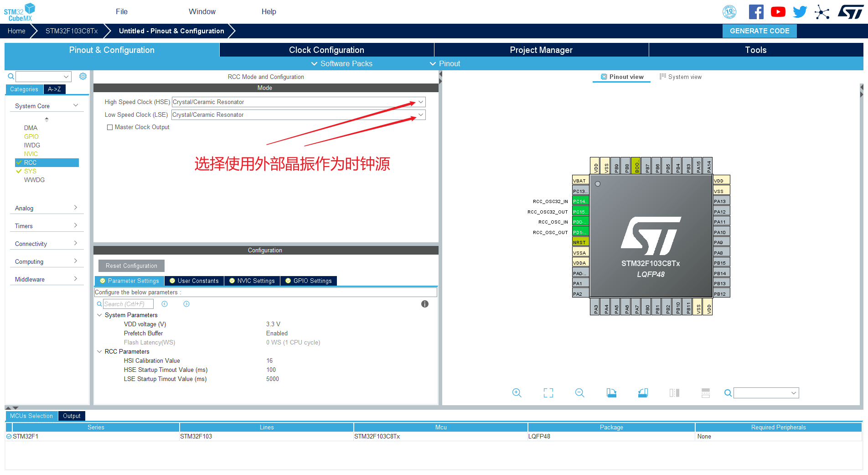Click the pin search magnifier icon

tap(728, 393)
